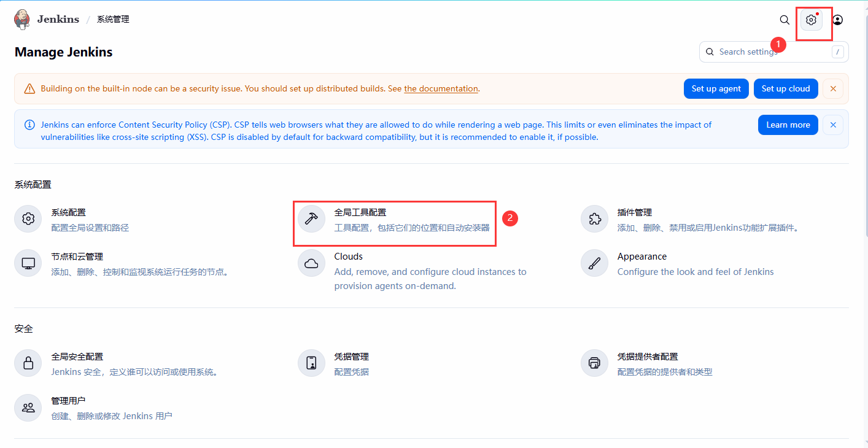This screenshot has width=868, height=448.
Task: Open 管理用户 link text
Action: tap(68, 401)
